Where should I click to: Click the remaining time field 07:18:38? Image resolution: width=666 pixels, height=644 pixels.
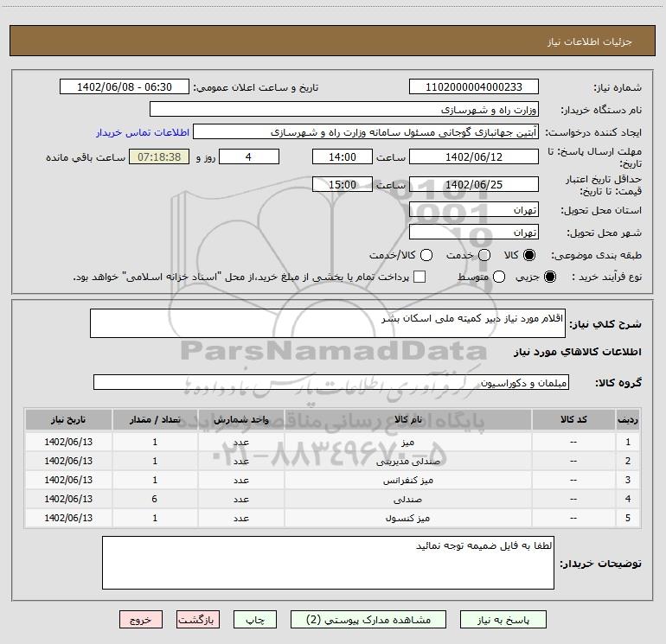(x=159, y=156)
